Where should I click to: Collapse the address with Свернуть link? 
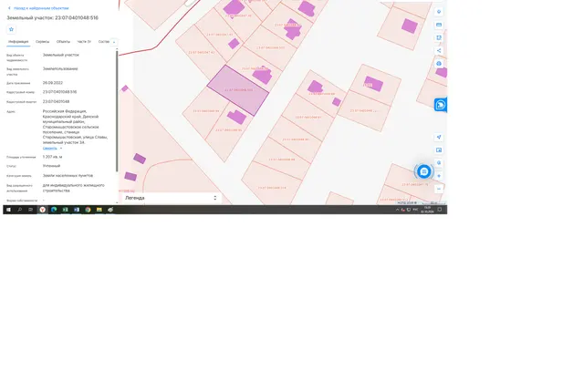(x=50, y=148)
